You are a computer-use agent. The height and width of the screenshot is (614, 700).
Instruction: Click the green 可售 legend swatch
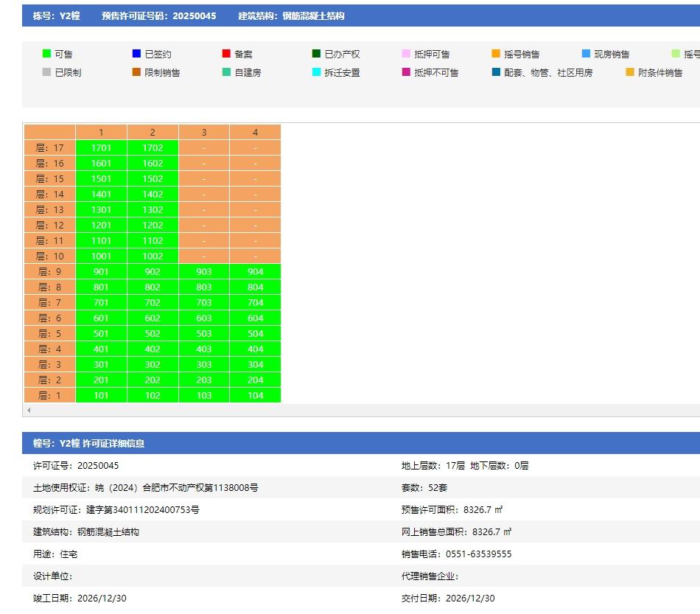(46, 54)
